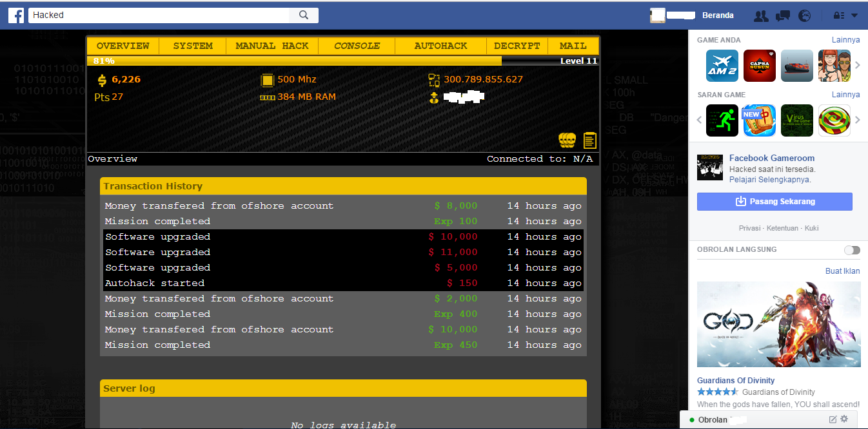This screenshot has width=868, height=429.
Task: Open the cartoon couple game icon
Action: coord(834,66)
